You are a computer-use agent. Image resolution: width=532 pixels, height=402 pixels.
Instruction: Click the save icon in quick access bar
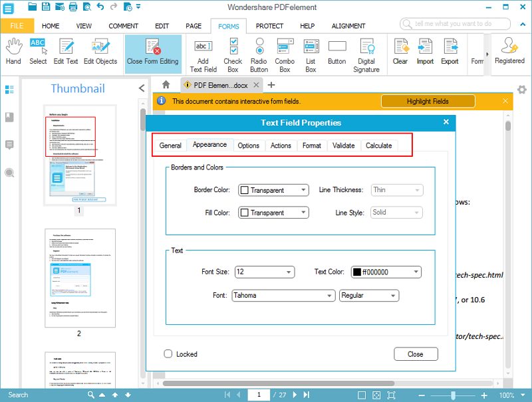coord(46,7)
